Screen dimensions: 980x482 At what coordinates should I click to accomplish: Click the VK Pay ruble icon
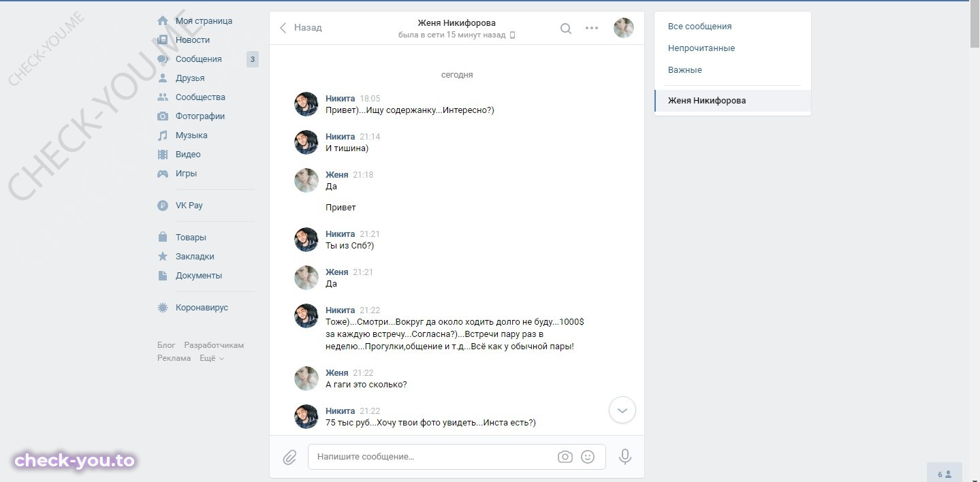[x=163, y=206]
